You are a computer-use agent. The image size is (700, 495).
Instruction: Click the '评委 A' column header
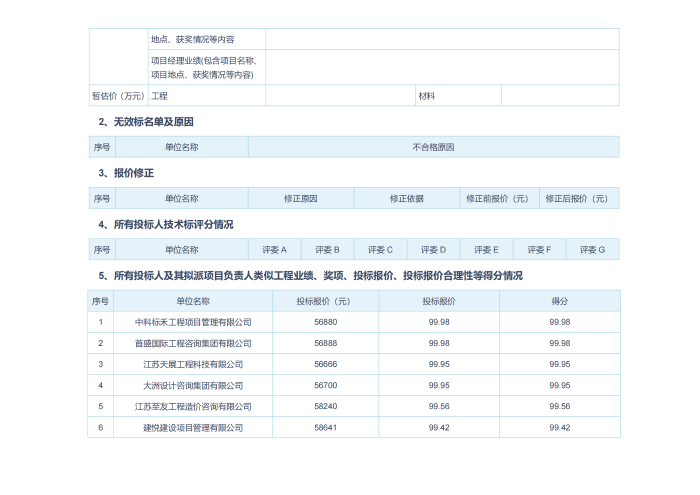pos(275,250)
